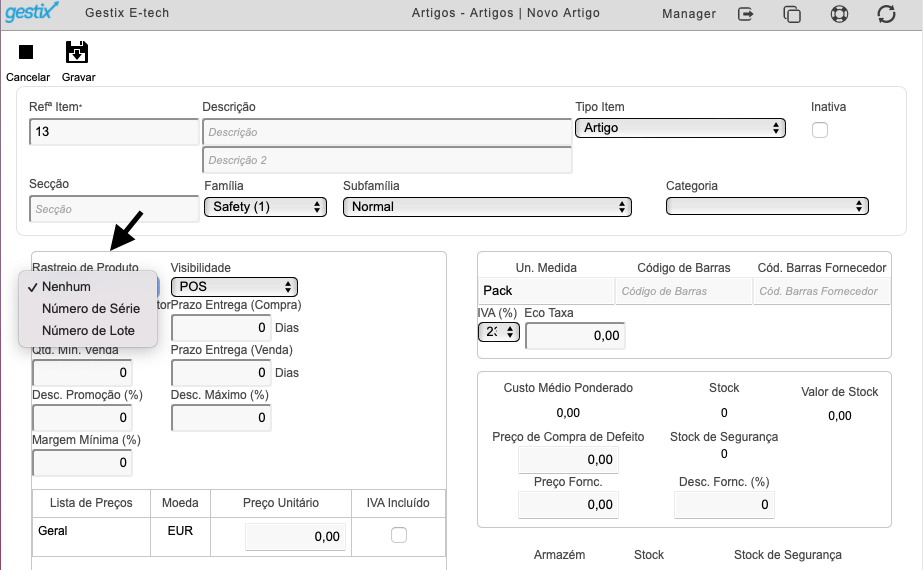Expand the Família dropdown Safety (1)
This screenshot has height=570, width=923.
(x=265, y=207)
